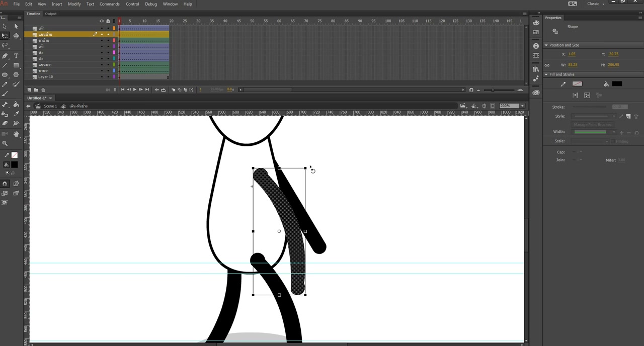Image resolution: width=644 pixels, height=346 pixels.
Task: Select the Eraser tool
Action: 5,123
